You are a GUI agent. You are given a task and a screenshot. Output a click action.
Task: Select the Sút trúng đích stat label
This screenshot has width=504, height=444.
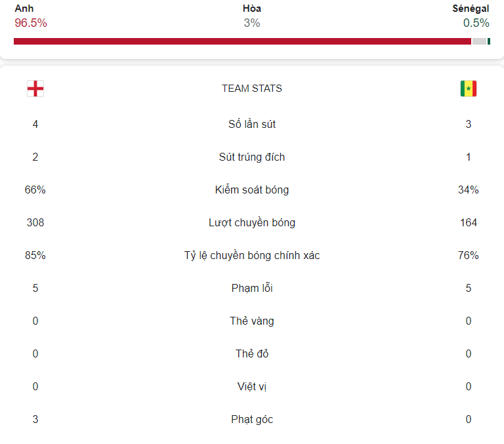252,157
